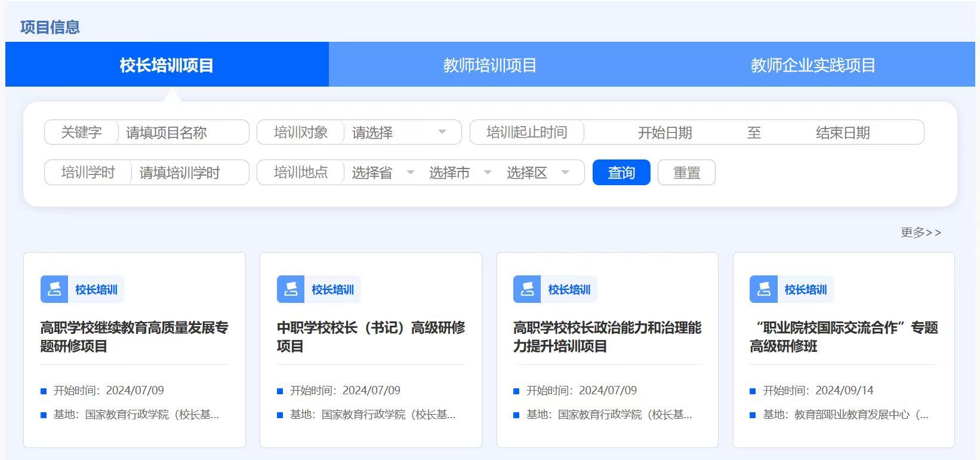
Task: Click the icon on the 高职学校继续教育 card
Action: click(54, 289)
